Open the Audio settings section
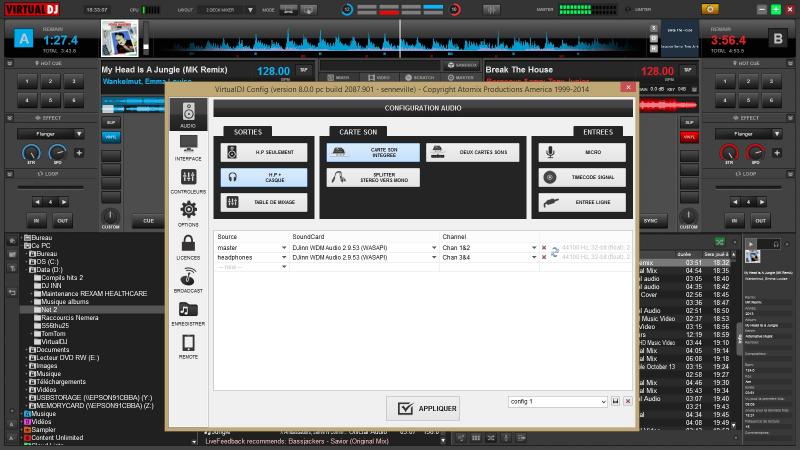The image size is (800, 450). pyautogui.click(x=188, y=117)
